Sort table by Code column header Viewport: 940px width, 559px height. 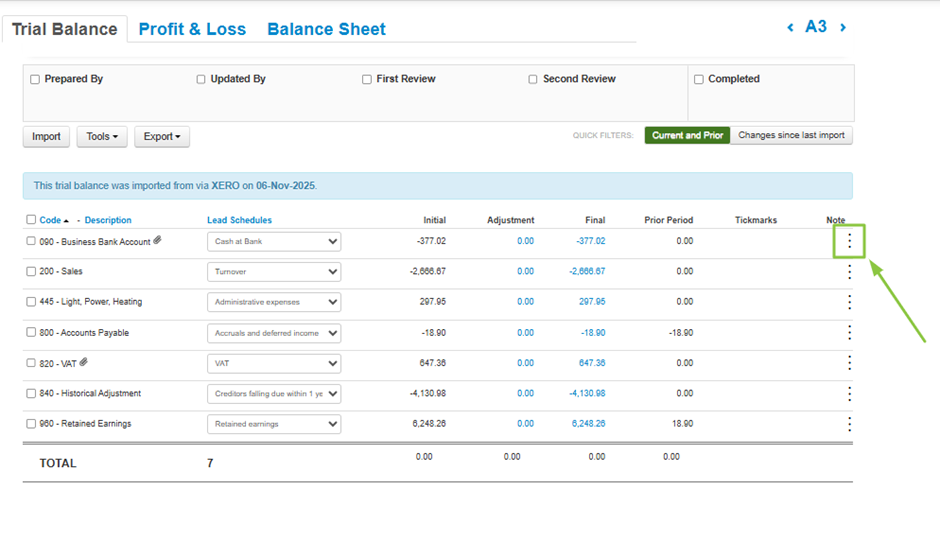50,220
